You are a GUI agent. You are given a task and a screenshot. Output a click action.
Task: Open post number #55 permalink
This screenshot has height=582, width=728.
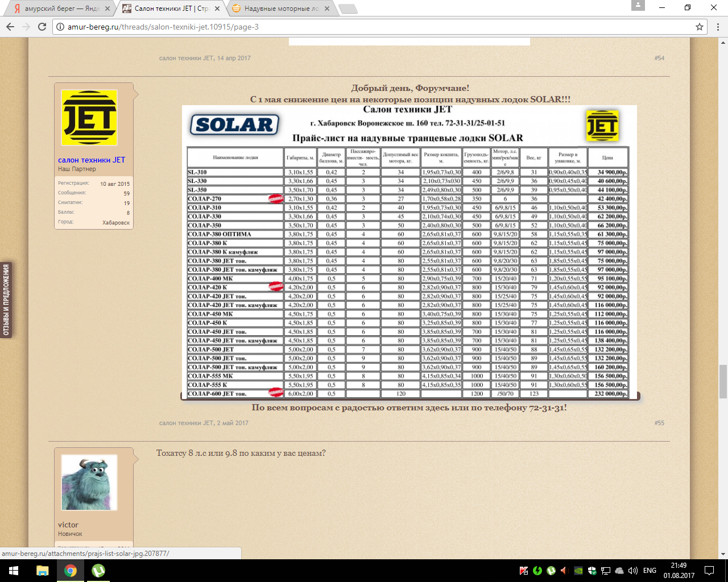(659, 423)
